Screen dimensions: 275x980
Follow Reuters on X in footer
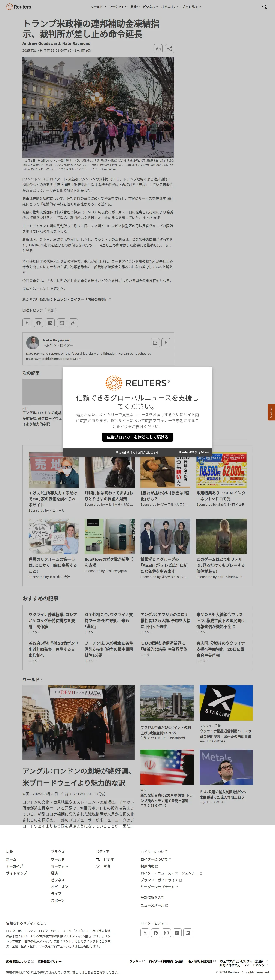[145, 933]
